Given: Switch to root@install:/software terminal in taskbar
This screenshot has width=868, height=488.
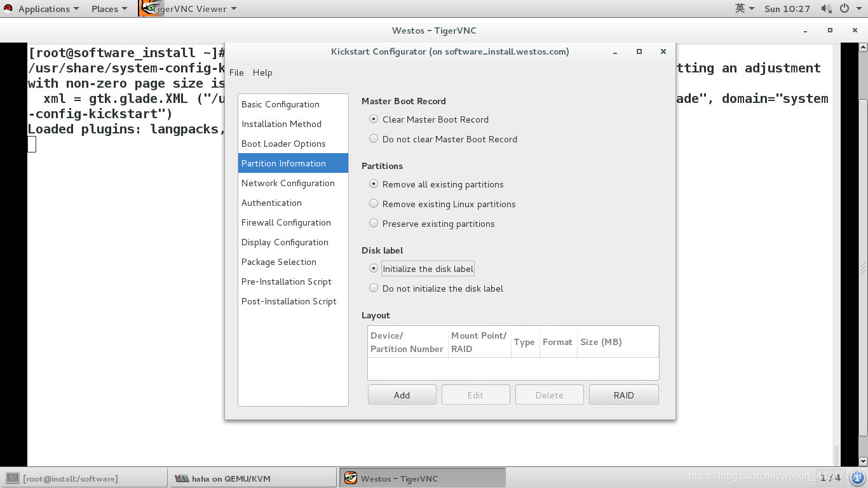Looking at the screenshot, I should (x=84, y=478).
